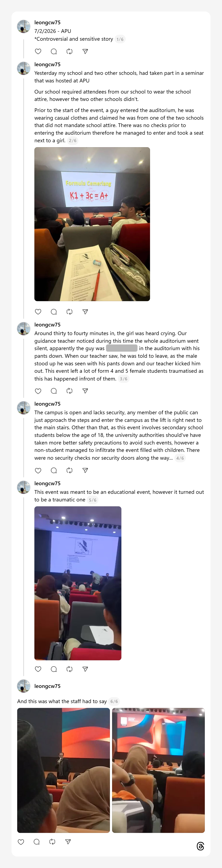Screen dimensions: 222x868
Task: Share the 2/6 post with auditorium photo
Action: 85,312
